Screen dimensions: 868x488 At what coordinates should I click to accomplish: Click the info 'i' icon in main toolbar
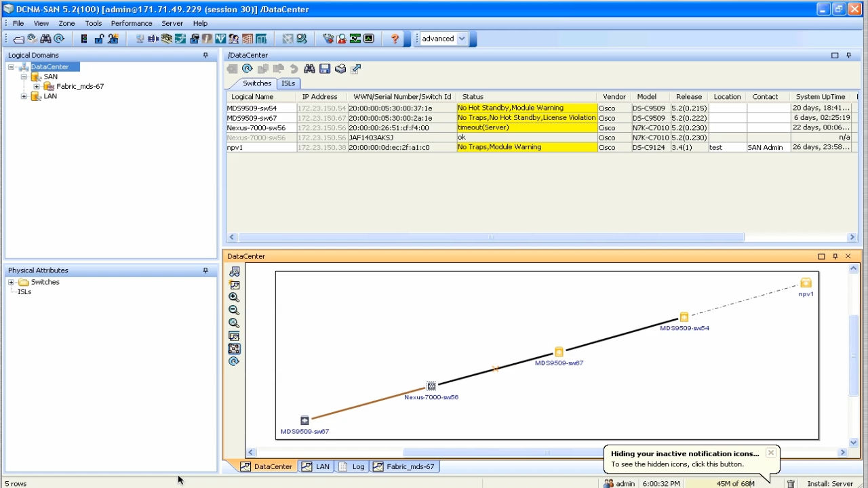pos(207,39)
